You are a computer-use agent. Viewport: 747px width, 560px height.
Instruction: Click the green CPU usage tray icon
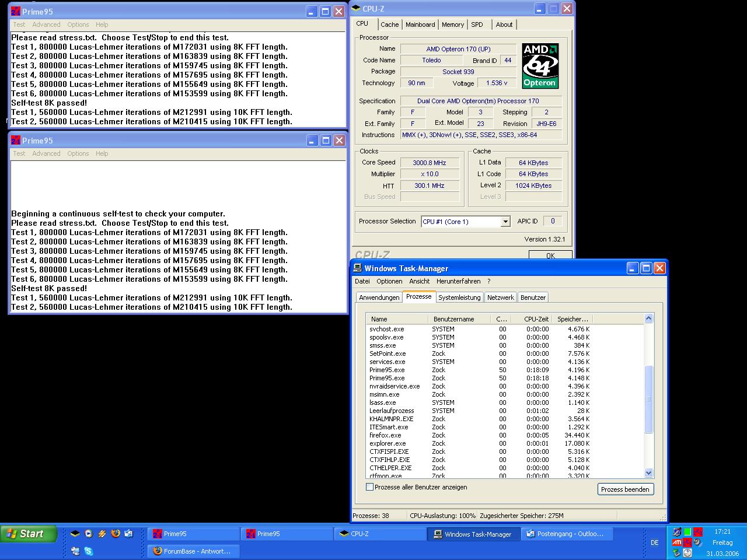click(687, 531)
